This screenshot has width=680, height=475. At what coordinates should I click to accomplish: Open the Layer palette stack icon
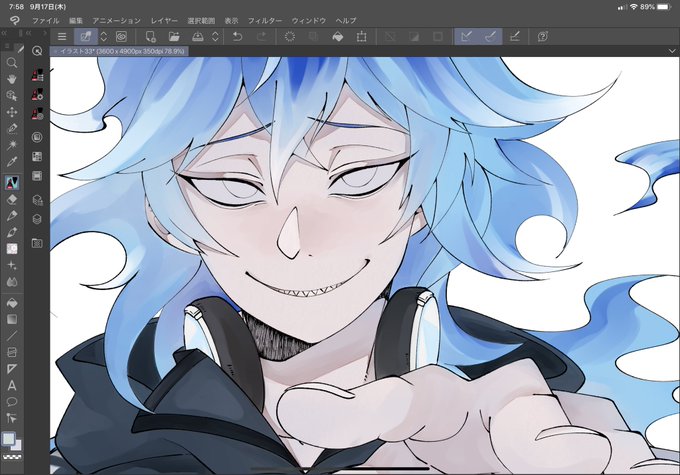(37, 219)
